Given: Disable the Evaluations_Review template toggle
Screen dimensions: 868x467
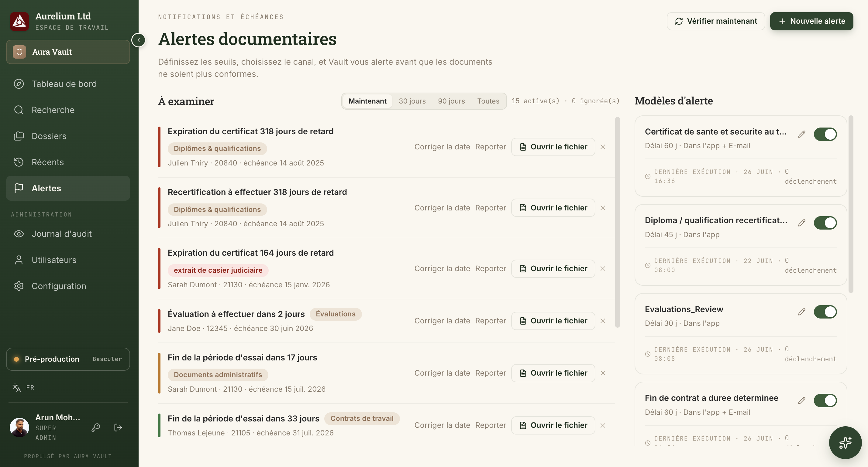Looking at the screenshot, I should 825,312.
